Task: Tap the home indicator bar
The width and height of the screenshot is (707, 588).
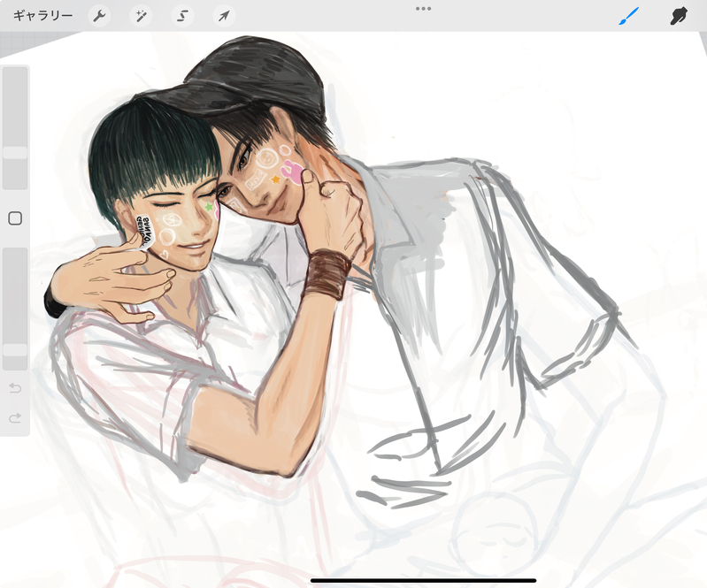Action: click(x=423, y=581)
